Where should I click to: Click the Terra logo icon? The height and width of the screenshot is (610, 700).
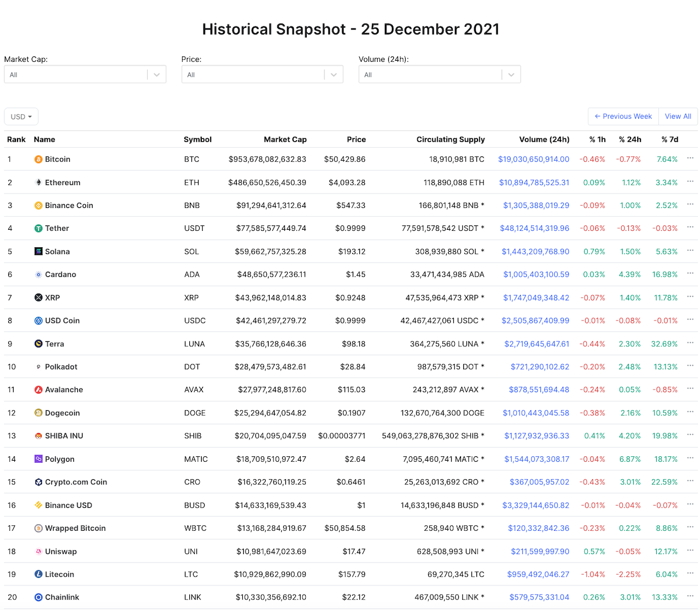pos(38,344)
